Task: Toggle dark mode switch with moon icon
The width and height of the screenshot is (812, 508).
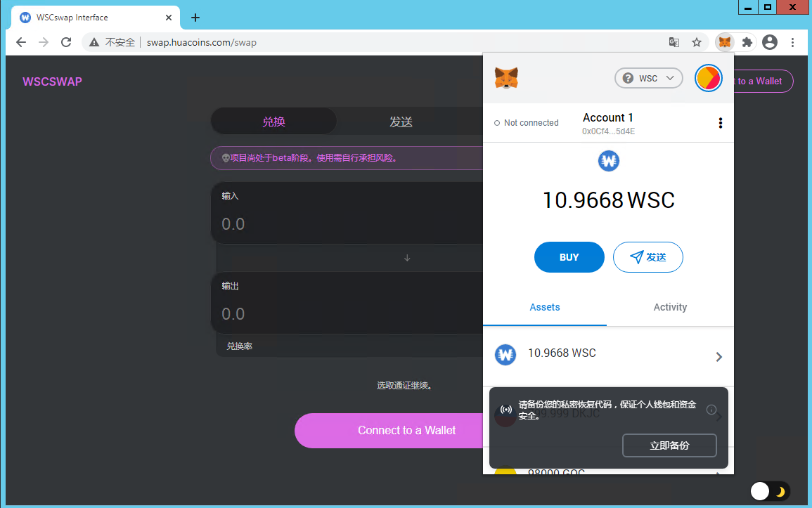Action: coord(770,491)
